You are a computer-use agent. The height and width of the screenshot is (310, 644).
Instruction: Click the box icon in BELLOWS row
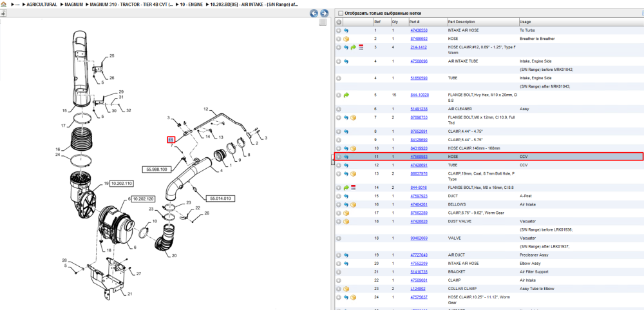(353, 205)
